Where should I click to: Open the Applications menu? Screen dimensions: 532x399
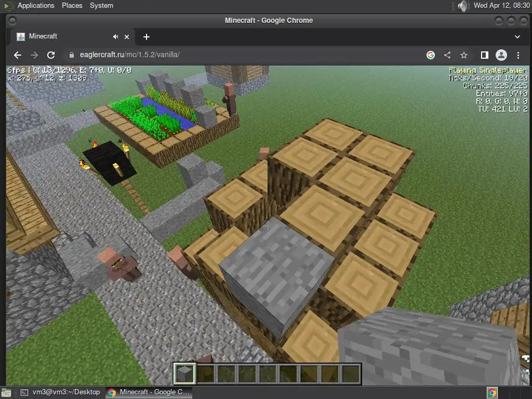[36, 5]
